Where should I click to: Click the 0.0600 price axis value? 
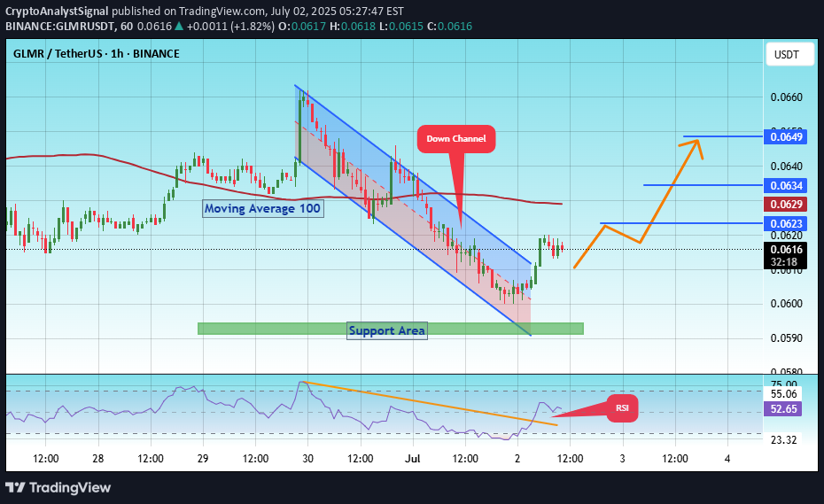[786, 304]
